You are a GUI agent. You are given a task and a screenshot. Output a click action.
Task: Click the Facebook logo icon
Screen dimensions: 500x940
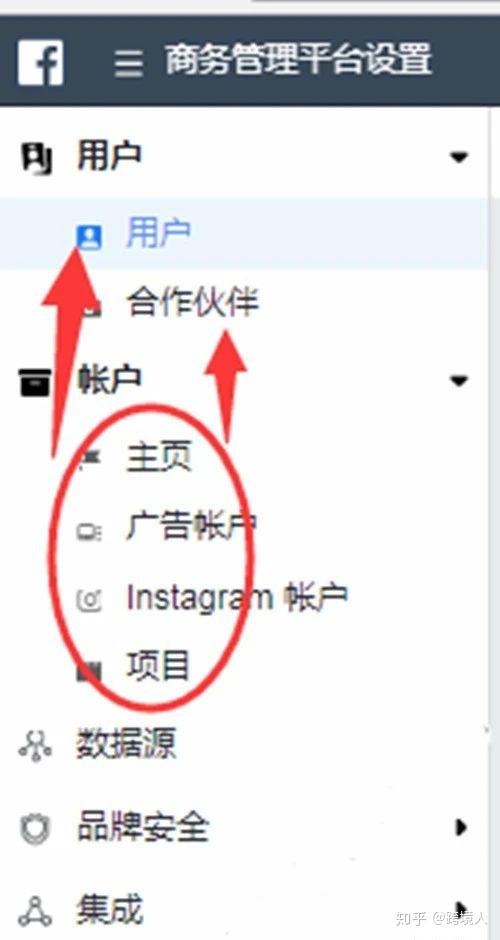point(41,62)
